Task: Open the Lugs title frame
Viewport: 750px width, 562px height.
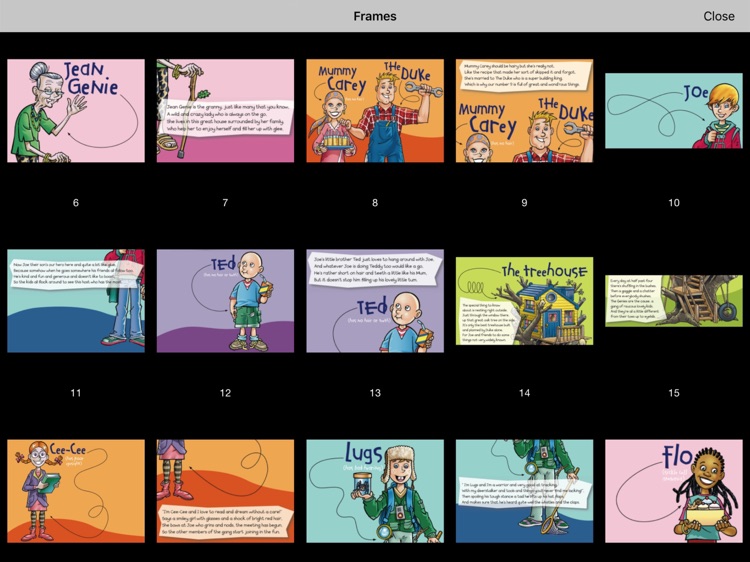Action: click(375, 491)
